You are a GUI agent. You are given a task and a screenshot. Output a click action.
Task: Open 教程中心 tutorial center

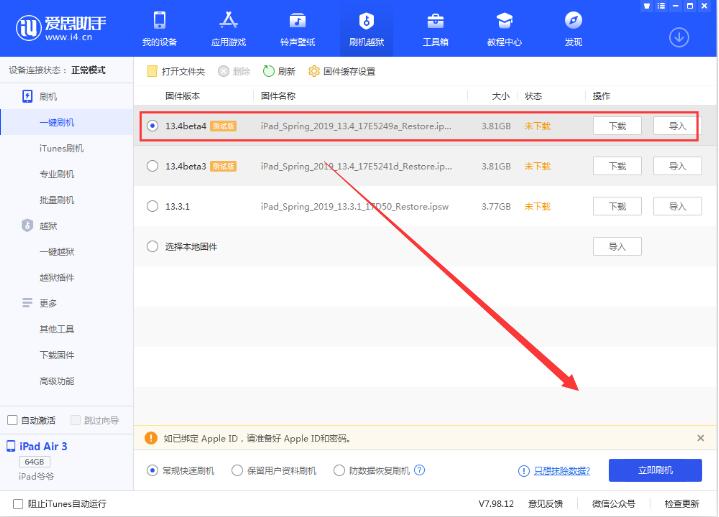[504, 29]
